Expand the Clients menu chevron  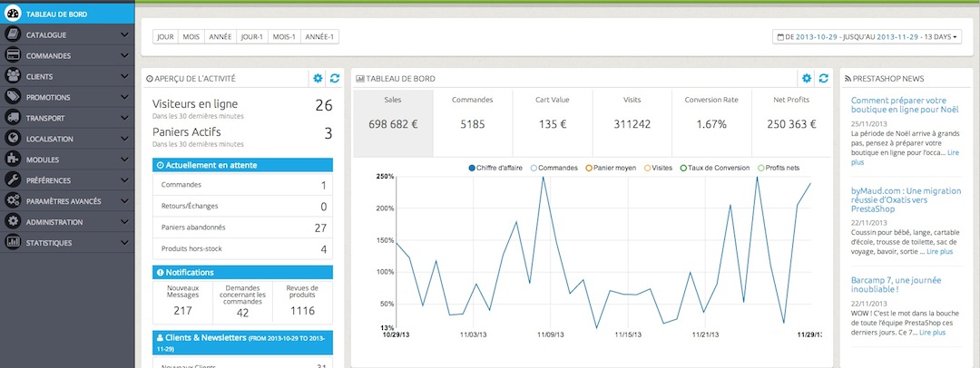click(124, 76)
